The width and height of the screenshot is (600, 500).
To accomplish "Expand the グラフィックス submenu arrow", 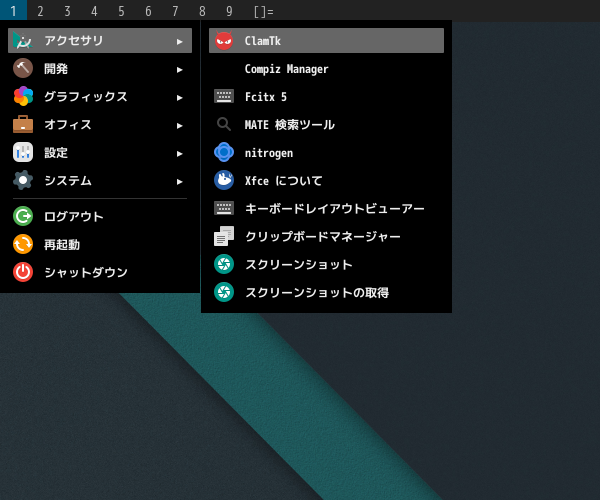I will click(x=179, y=98).
